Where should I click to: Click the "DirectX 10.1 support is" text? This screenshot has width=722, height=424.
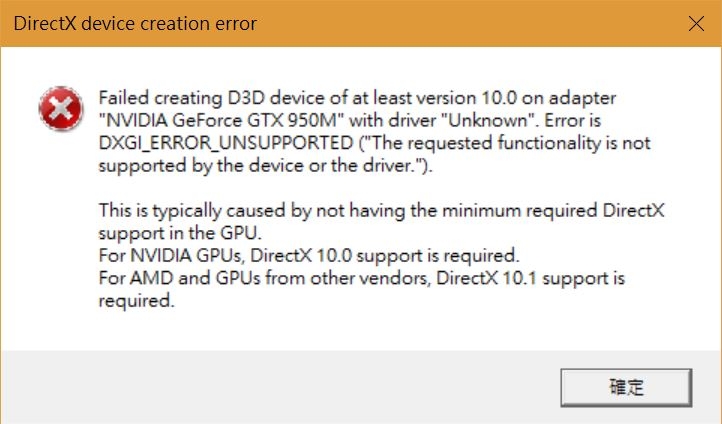tap(530, 278)
